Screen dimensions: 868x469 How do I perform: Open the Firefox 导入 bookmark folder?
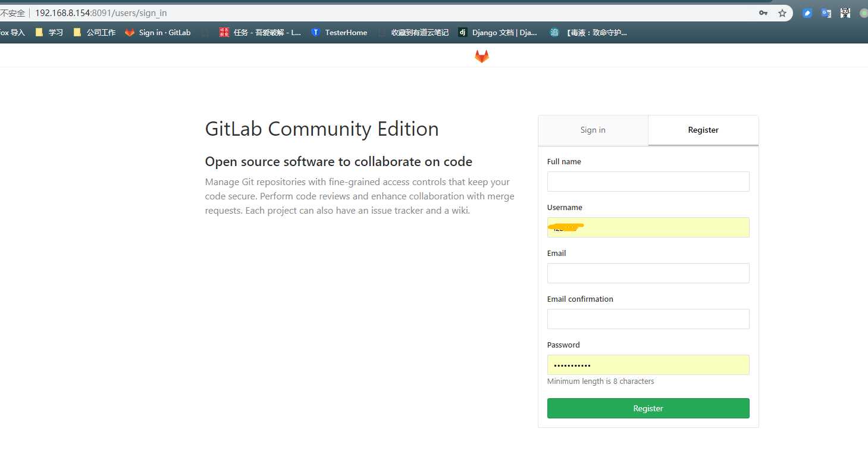pos(12,33)
